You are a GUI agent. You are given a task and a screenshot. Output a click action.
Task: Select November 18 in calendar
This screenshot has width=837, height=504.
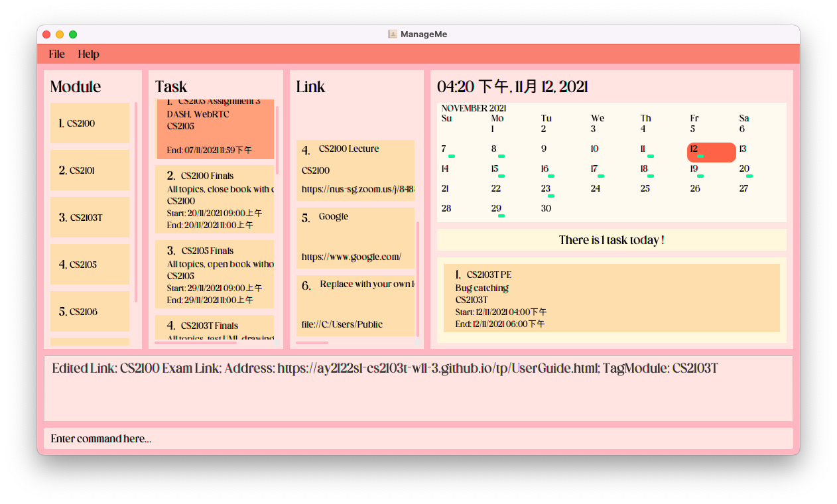click(644, 169)
